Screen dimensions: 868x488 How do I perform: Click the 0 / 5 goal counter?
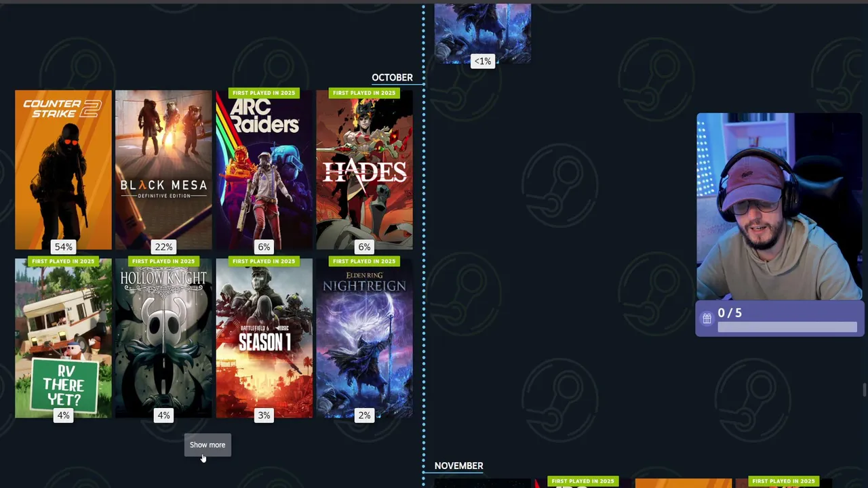730,313
